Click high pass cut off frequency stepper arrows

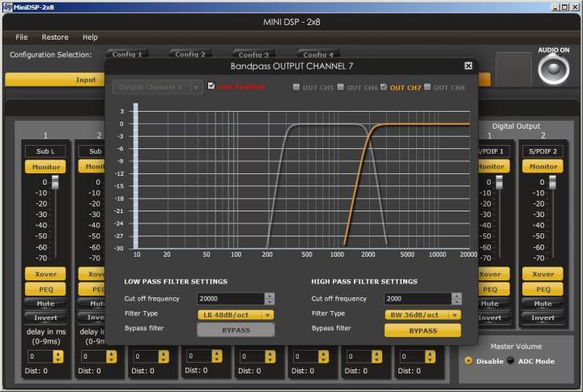click(457, 298)
